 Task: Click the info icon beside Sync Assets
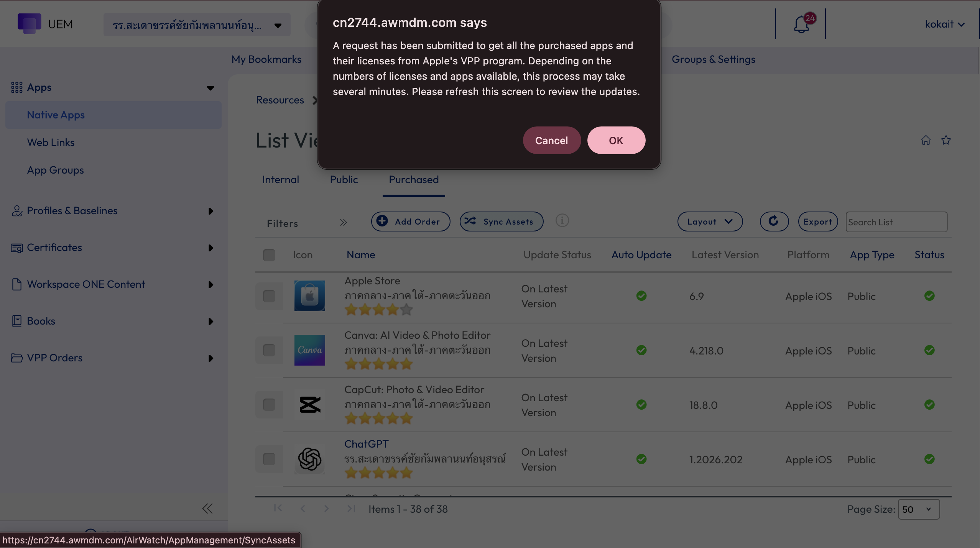[x=562, y=221]
